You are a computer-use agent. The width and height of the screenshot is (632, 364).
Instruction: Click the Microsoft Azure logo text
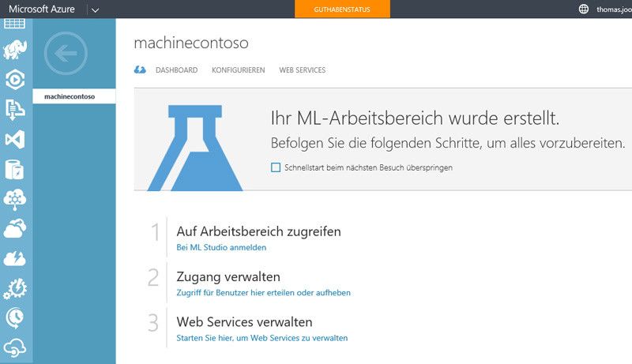42,9
